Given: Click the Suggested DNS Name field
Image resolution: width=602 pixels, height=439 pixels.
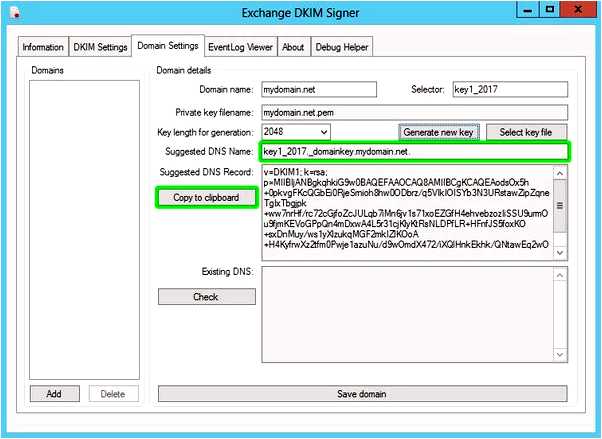Looking at the screenshot, I should coord(414,151).
